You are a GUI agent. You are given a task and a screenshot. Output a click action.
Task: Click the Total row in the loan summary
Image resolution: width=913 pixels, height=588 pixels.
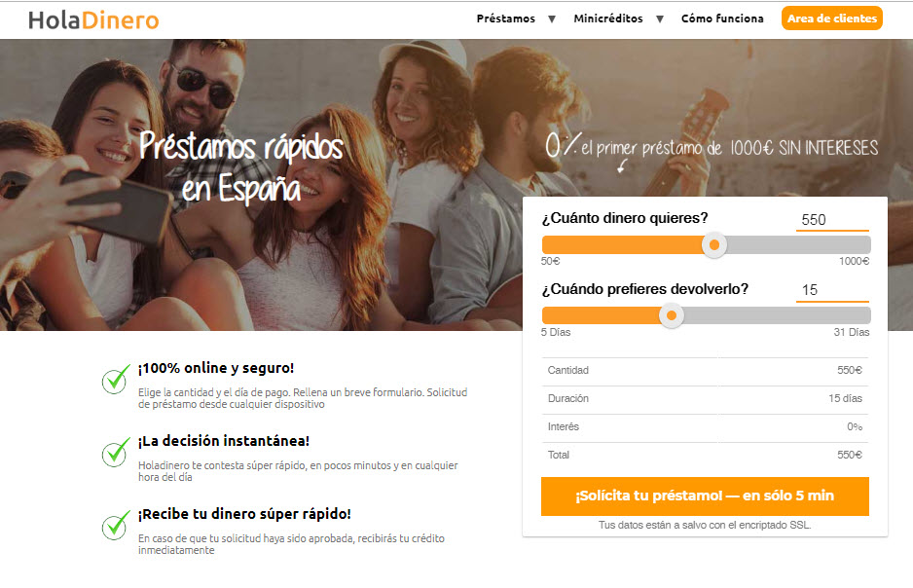(x=705, y=455)
